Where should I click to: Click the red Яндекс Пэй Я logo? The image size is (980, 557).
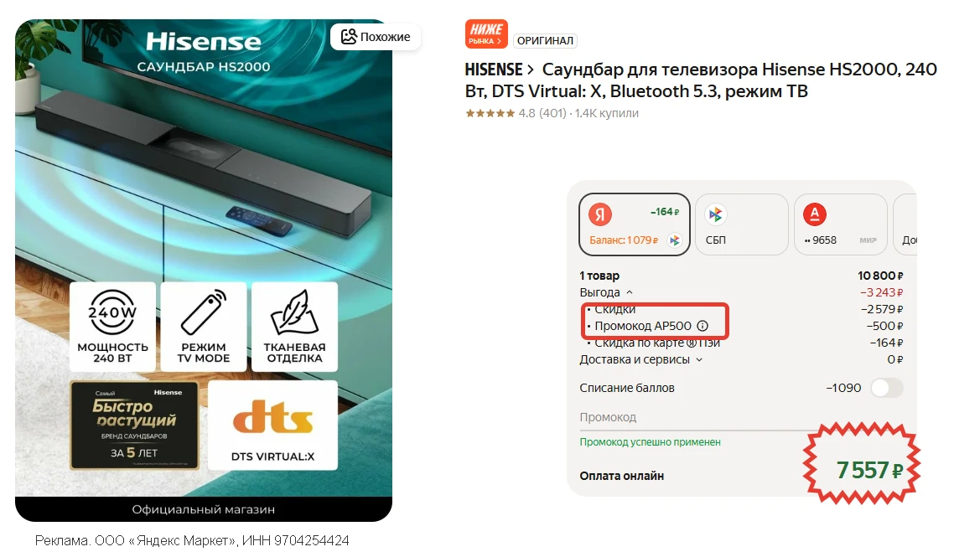[600, 214]
